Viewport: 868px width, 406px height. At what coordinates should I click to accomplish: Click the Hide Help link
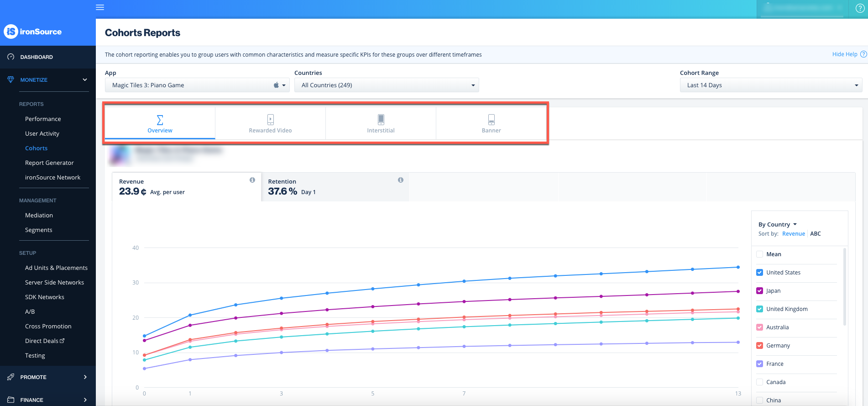tap(844, 54)
